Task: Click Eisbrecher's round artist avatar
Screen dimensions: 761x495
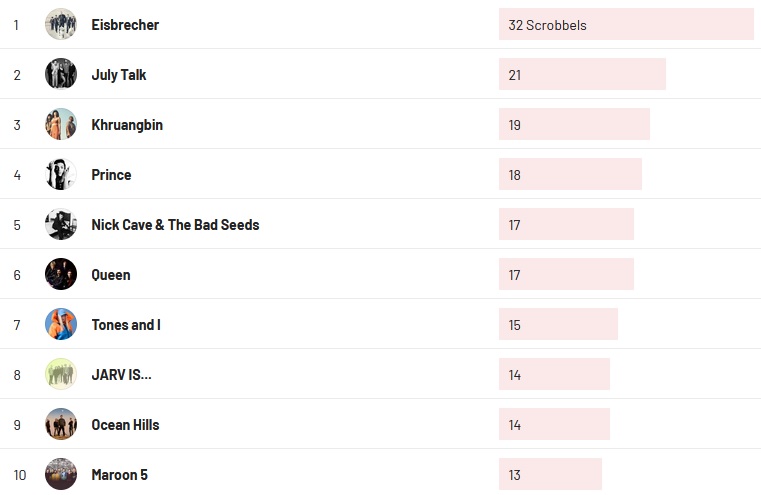Action: point(61,24)
